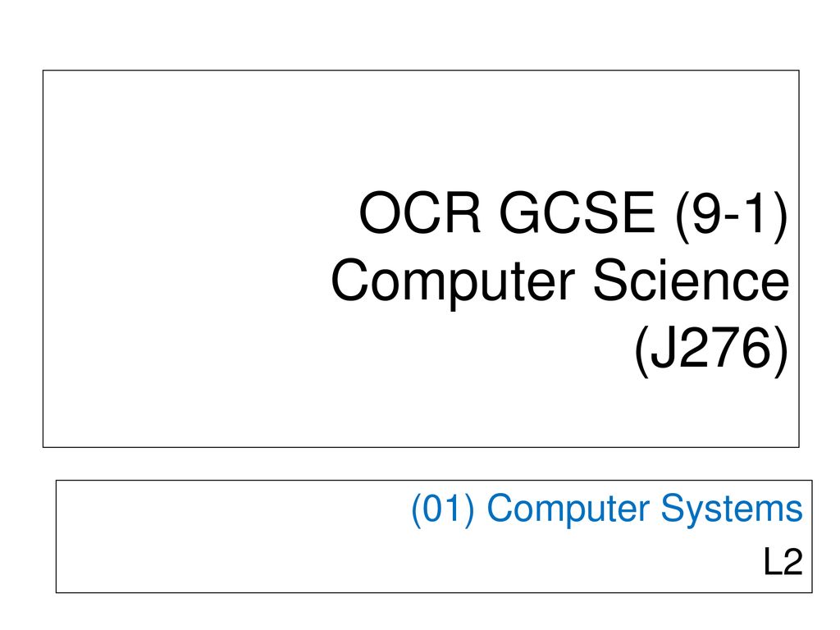Select the blue word "Computer" in subtitle
This screenshot has width=840, height=630.
(x=569, y=509)
